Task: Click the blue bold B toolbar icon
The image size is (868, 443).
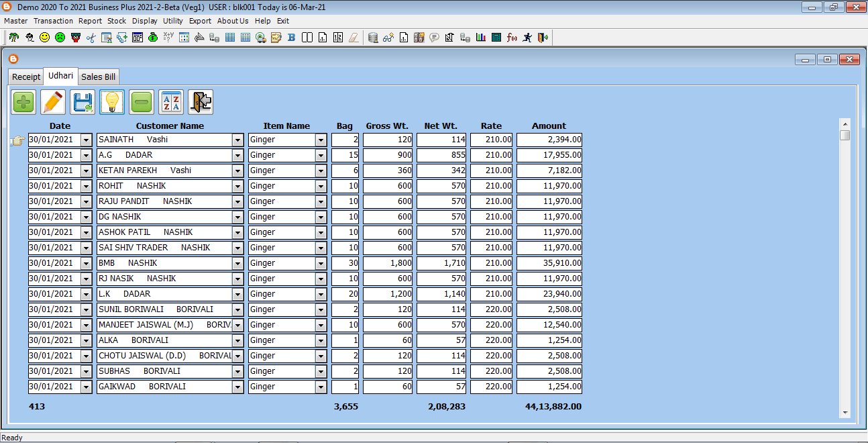Action: [x=291, y=38]
